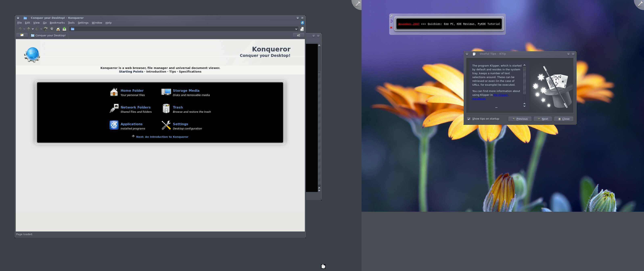Click the green download arrow toolbar icon

click(x=64, y=29)
